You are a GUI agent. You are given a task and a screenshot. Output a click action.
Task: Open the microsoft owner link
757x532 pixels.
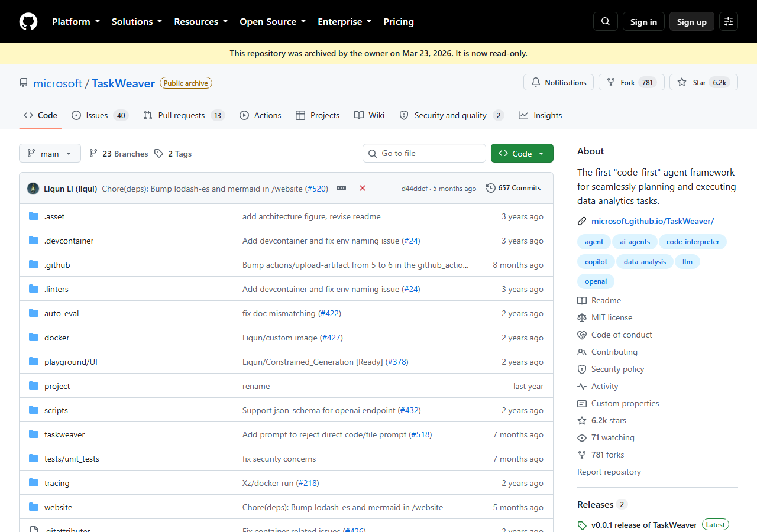pyautogui.click(x=58, y=83)
